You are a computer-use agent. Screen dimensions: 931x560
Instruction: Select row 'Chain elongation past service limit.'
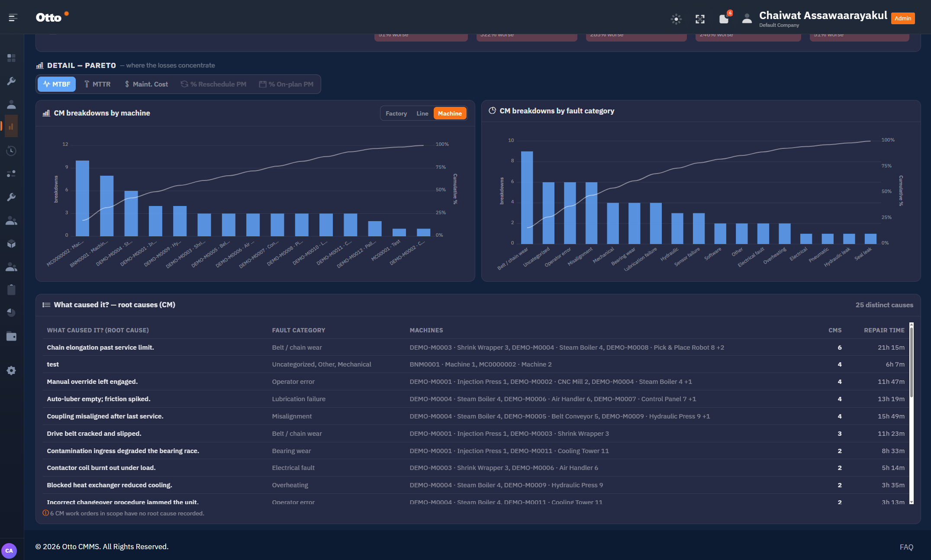click(476, 348)
